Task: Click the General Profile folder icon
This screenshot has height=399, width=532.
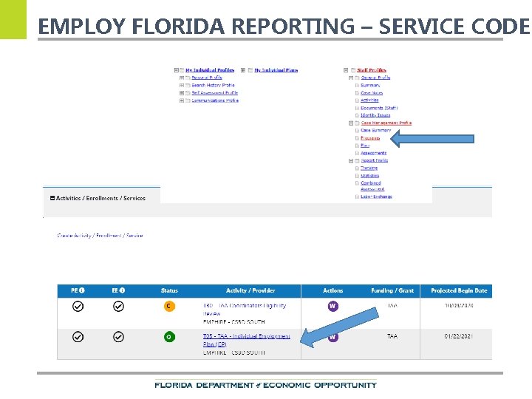Action: (357, 78)
